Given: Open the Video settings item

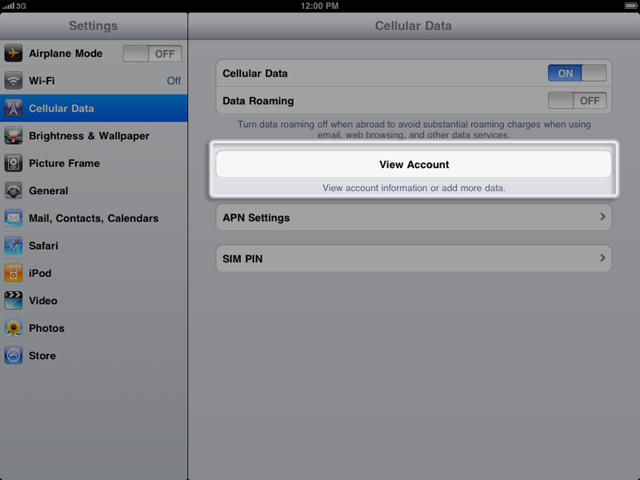Looking at the screenshot, I should click(x=43, y=300).
